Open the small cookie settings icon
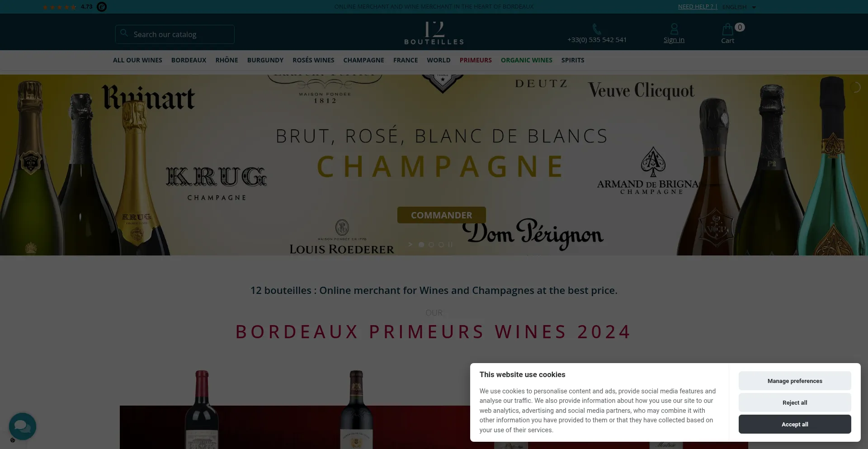 click(x=13, y=440)
